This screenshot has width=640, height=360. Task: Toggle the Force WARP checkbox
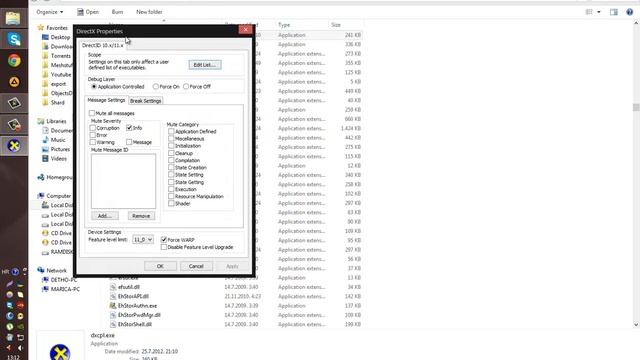[x=164, y=240]
